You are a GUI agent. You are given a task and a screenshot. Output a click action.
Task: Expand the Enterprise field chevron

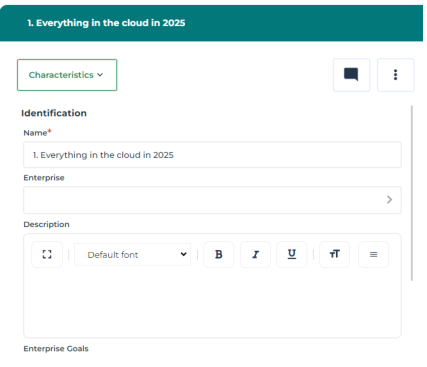tap(389, 200)
